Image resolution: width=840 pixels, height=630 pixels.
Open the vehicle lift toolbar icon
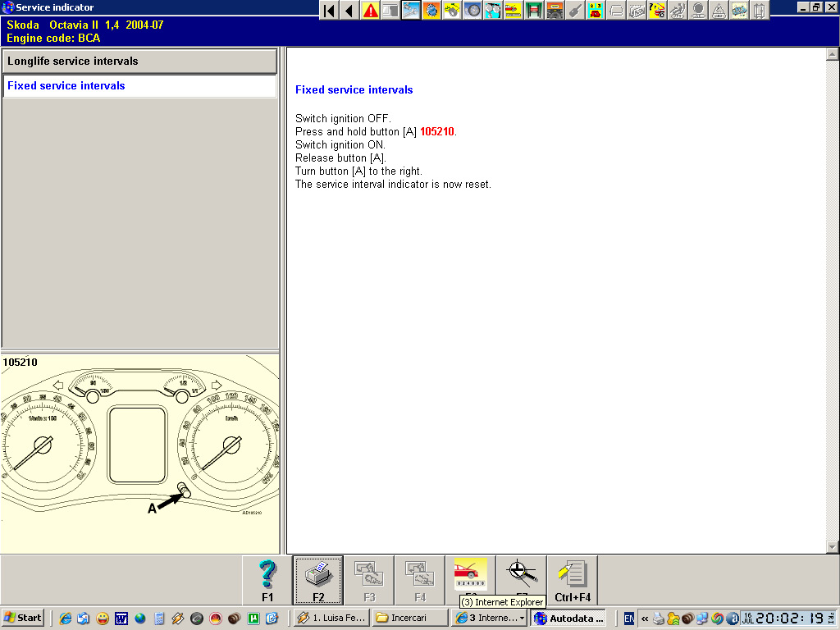coord(534,11)
